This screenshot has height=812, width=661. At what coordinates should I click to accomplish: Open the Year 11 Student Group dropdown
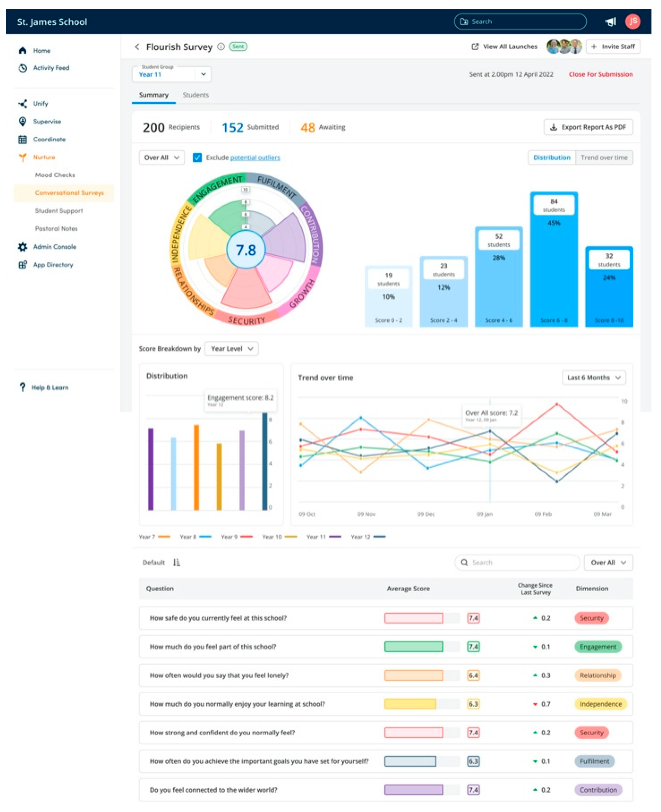[x=171, y=74]
